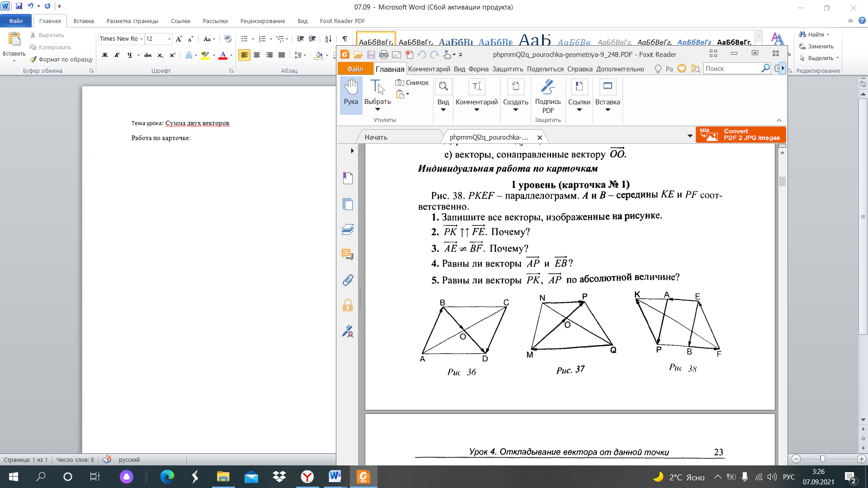Click Найти (Find) in Word editing group
Image resolution: width=868 pixels, height=488 pixels.
tap(814, 34)
